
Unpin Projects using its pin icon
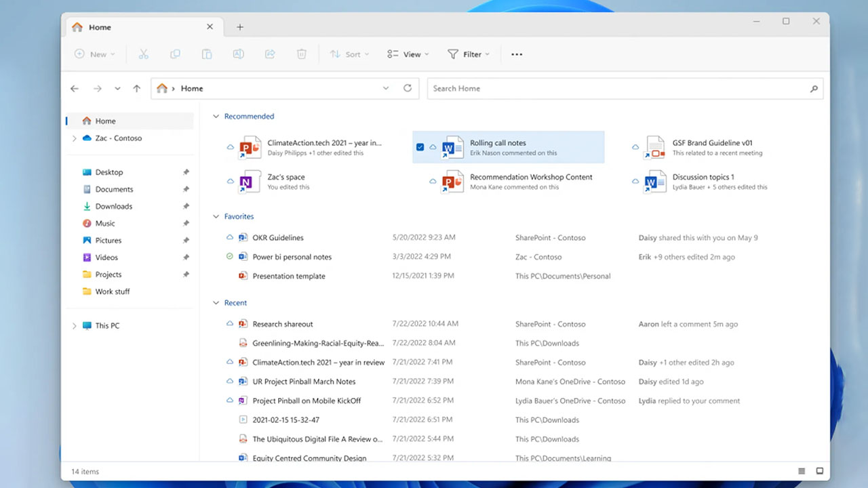tap(186, 274)
